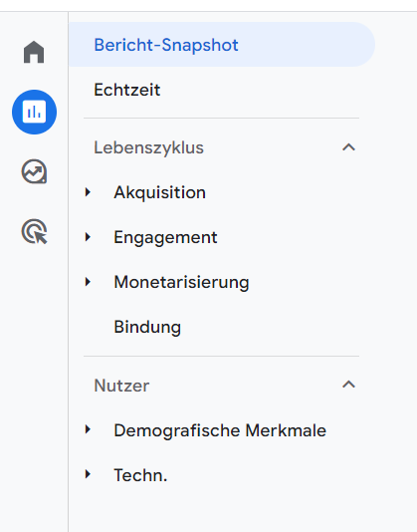Viewport: 417px width, 532px height.
Task: Open the Advertising cursor target icon
Action: coord(34,232)
